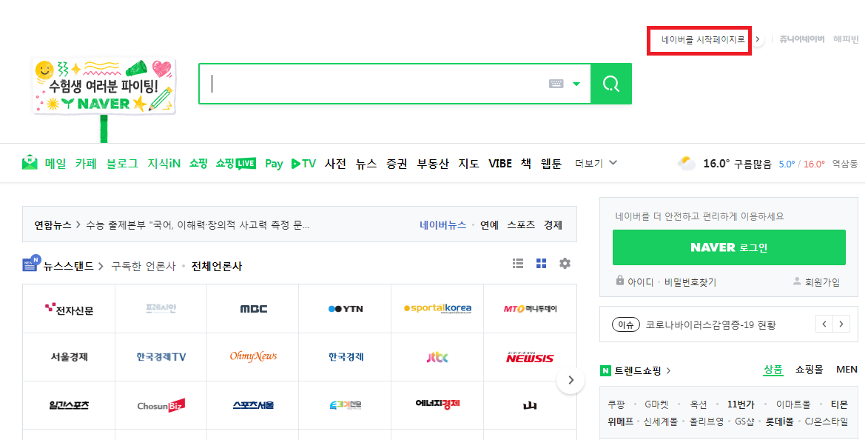Switch to 전체언론사 tab

[217, 267]
